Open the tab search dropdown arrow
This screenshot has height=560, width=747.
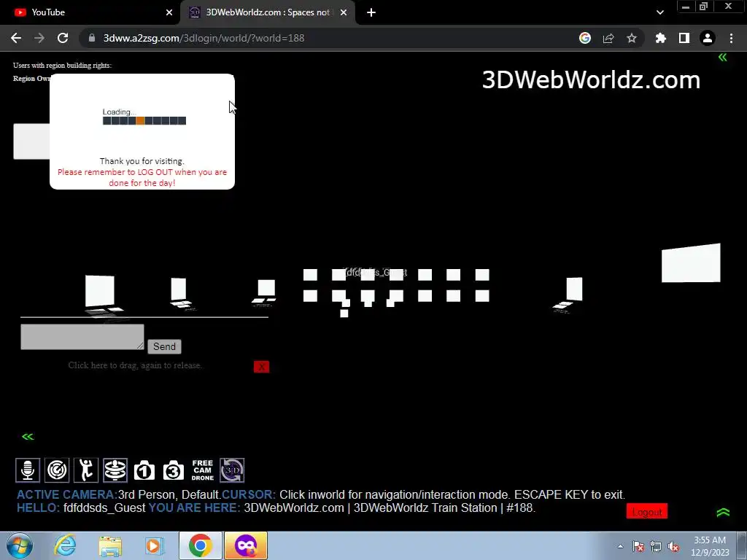tap(659, 12)
